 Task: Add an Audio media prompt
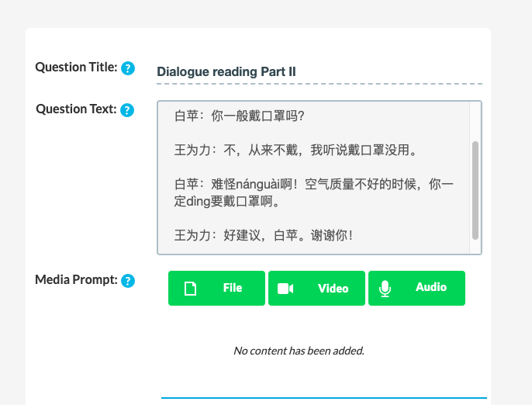(x=416, y=288)
